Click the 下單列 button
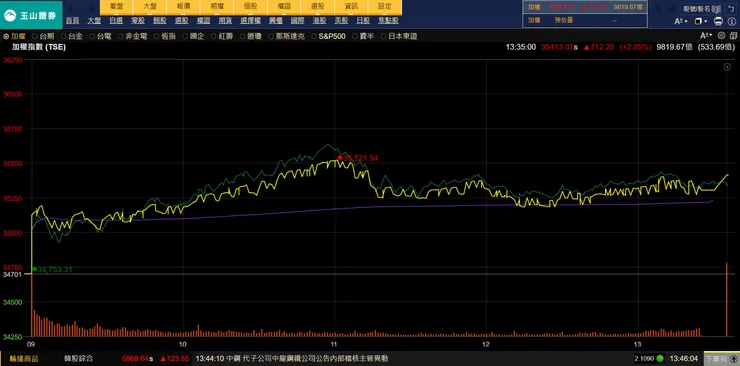This screenshot has width=740, height=366. (722, 358)
